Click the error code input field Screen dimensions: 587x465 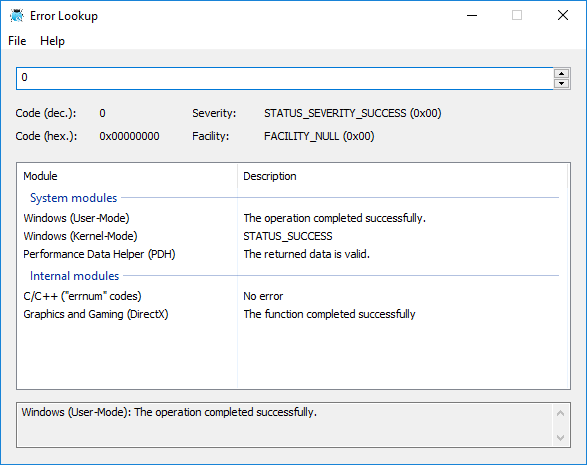pyautogui.click(x=285, y=78)
